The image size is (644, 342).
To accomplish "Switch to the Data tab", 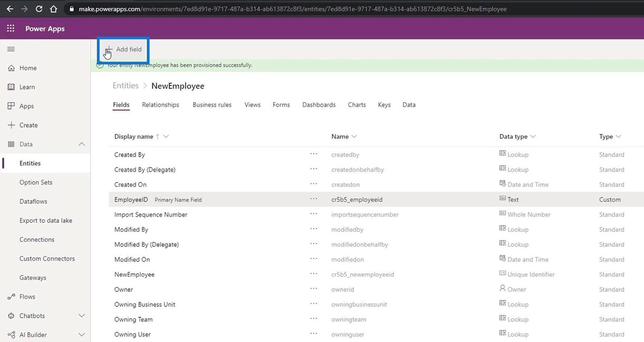I will pos(409,105).
